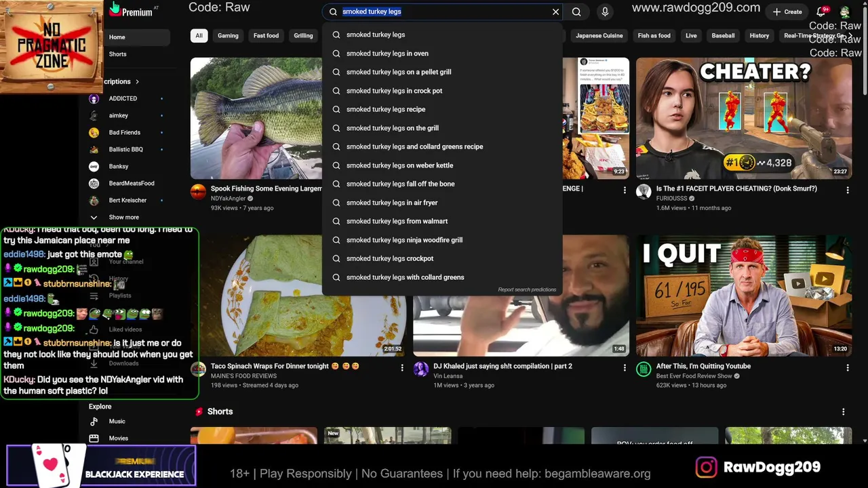
Task: Open the bass fishing video thumbnail
Action: (256, 118)
